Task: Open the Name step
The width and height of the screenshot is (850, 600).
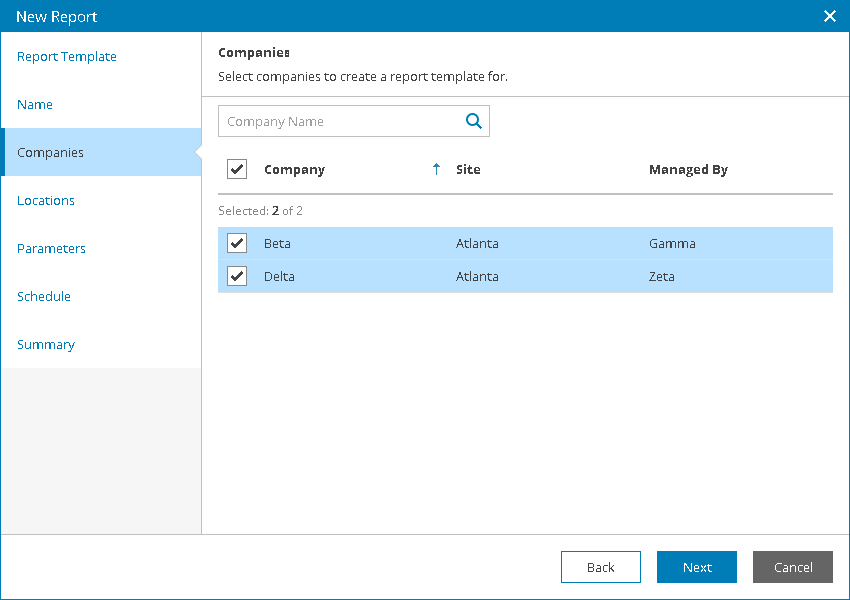Action: click(x=35, y=105)
